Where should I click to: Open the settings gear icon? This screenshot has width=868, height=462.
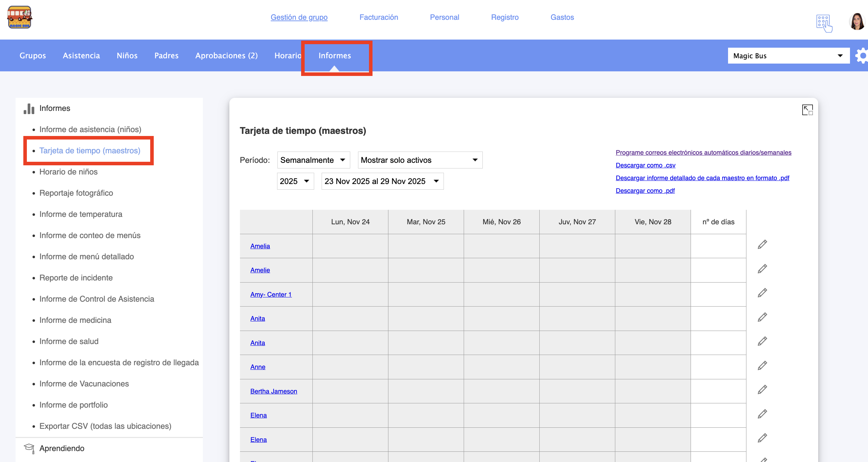(862, 55)
